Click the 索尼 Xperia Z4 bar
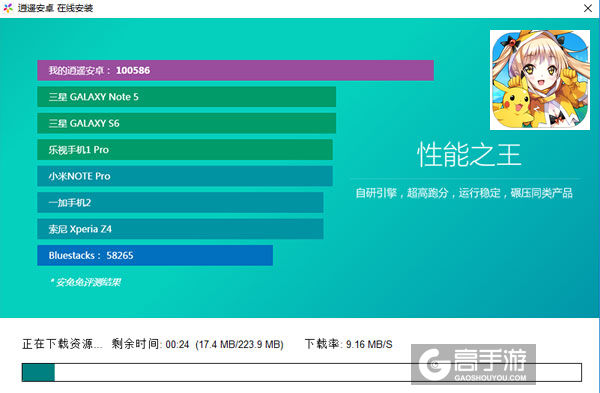The width and height of the screenshot is (600, 393). tap(180, 229)
